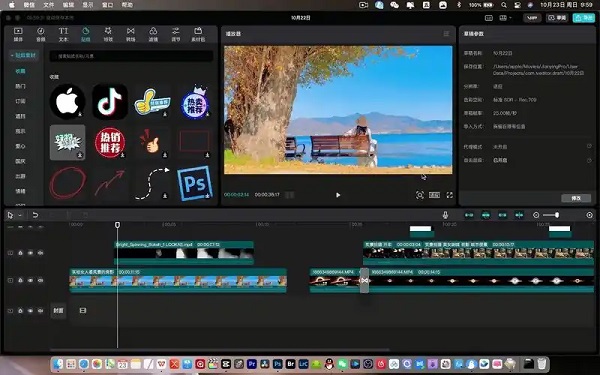Toggle the third timeline snapping button

(502, 215)
